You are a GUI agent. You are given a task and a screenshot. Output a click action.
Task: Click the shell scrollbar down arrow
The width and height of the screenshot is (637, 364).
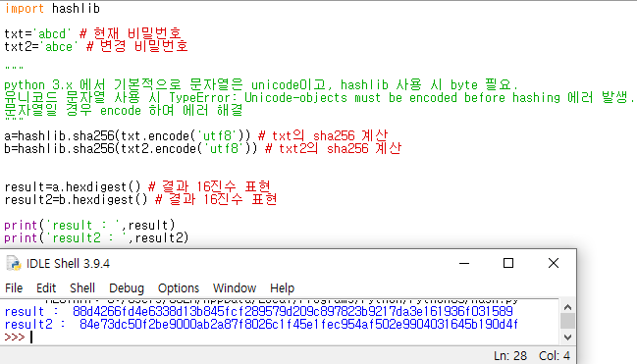567,338
